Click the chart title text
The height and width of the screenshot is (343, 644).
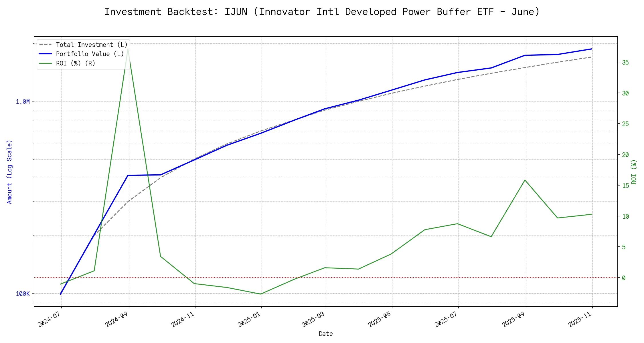click(x=322, y=12)
